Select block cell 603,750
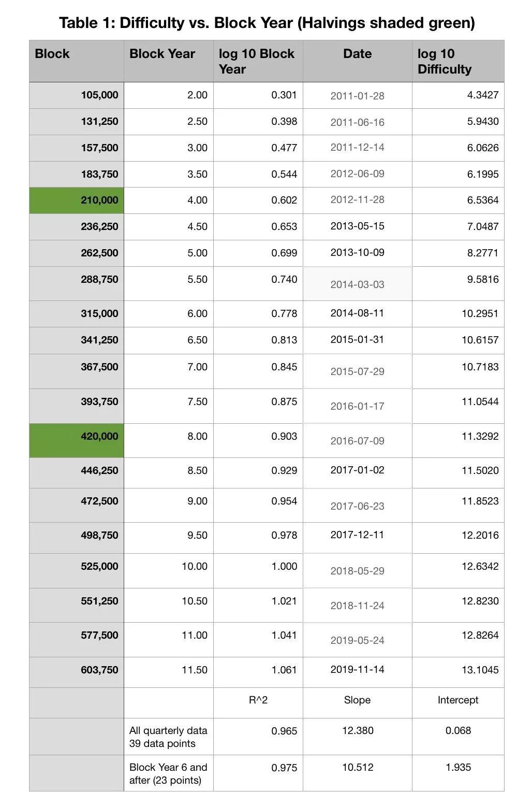This screenshot has width=532, height=806. tap(99, 670)
